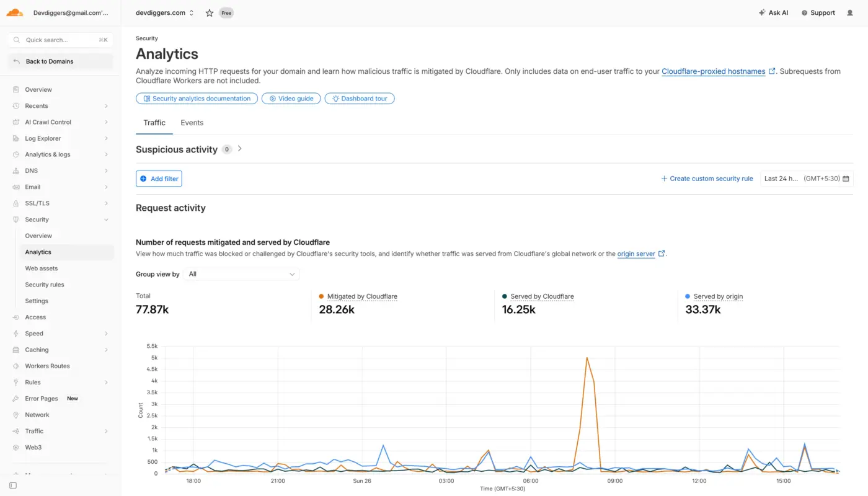This screenshot has height=496, width=868.
Task: Expand Suspicious activity chevron
Action: [240, 149]
